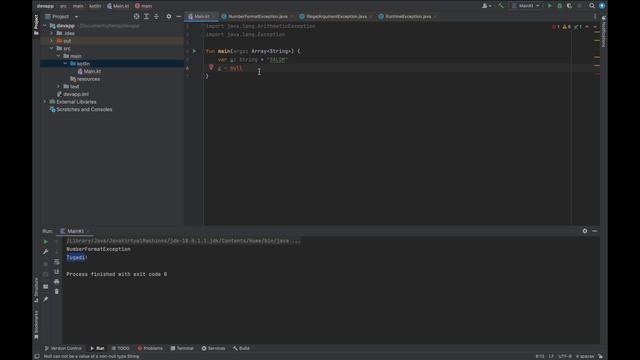Run with Coverage toolbar icon
640x360 pixels.
pyautogui.click(x=569, y=6)
